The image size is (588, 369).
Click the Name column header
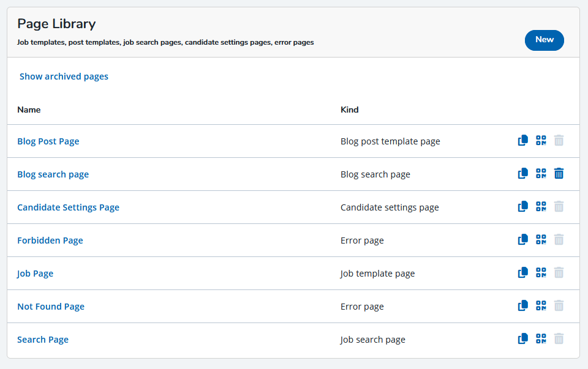click(29, 110)
